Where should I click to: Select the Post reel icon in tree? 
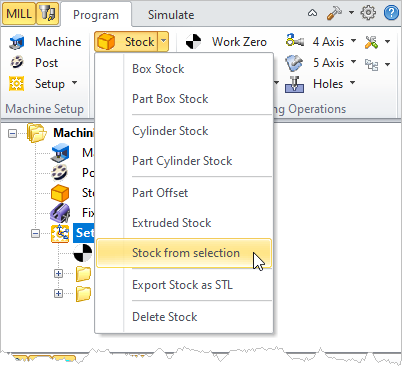tap(60, 173)
